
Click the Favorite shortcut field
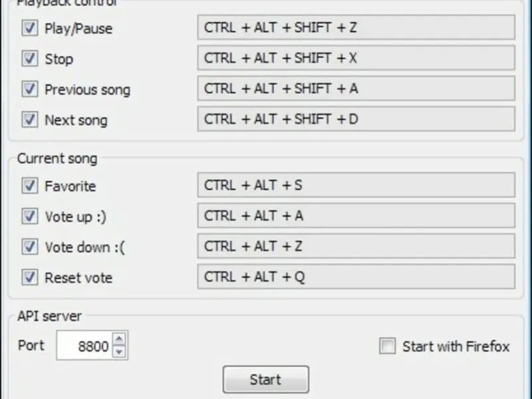coord(356,186)
